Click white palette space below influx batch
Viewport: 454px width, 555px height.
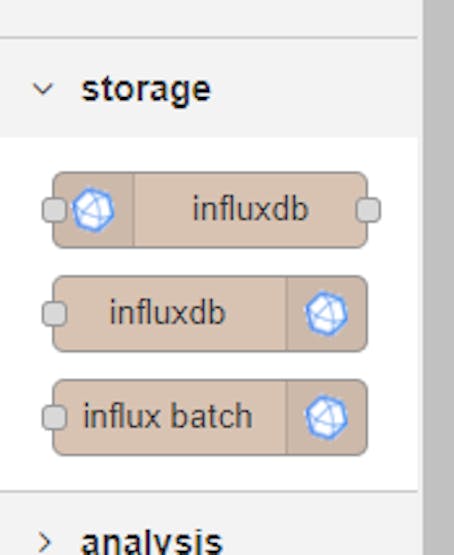click(x=209, y=473)
